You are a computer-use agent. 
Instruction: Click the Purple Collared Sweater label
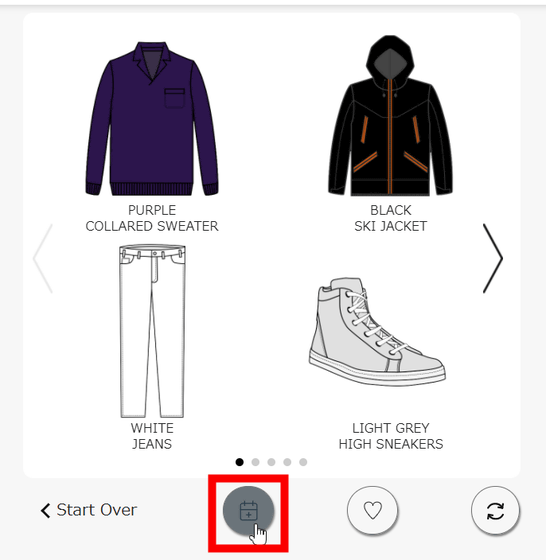[152, 218]
